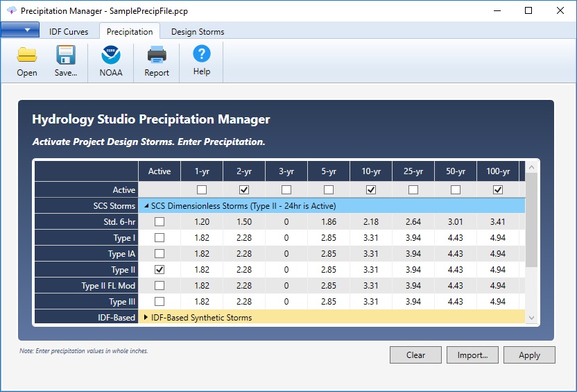The width and height of the screenshot is (577, 392).
Task: Click the SCS Storms row label
Action: click(87, 206)
